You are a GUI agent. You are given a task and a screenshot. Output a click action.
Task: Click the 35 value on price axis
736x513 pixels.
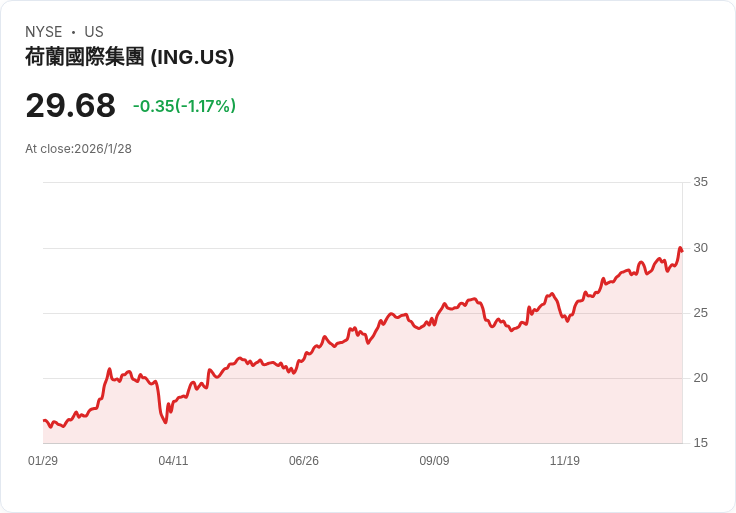point(700,182)
